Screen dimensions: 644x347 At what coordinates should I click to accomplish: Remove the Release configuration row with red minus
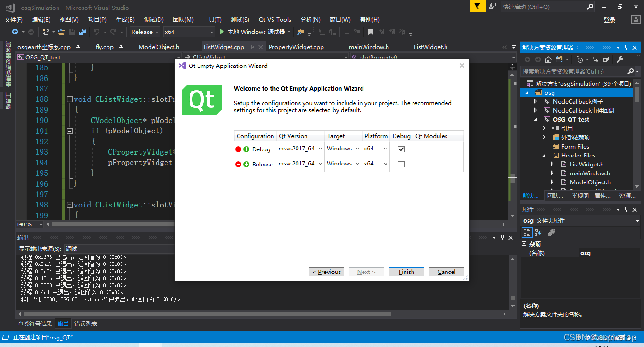[x=239, y=165]
